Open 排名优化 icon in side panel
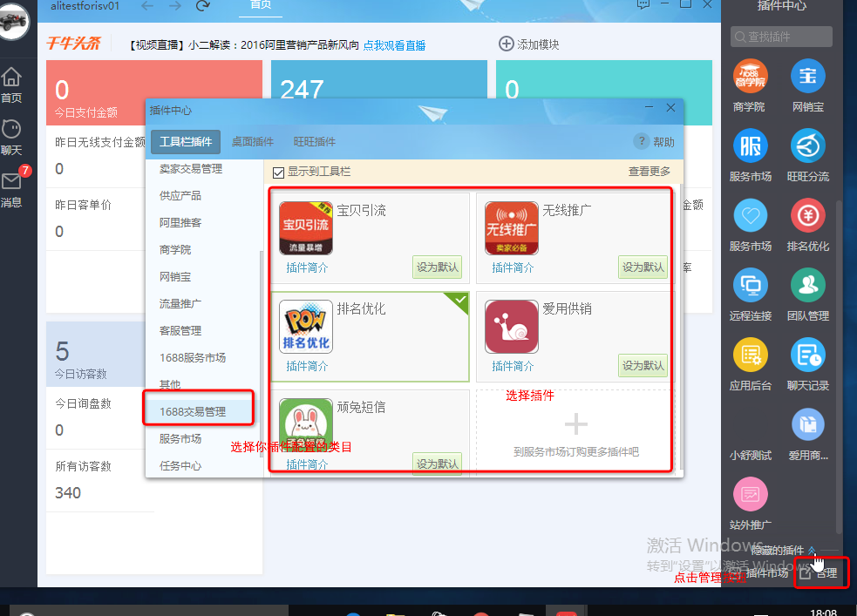Screen dimensions: 857x616 808,216
